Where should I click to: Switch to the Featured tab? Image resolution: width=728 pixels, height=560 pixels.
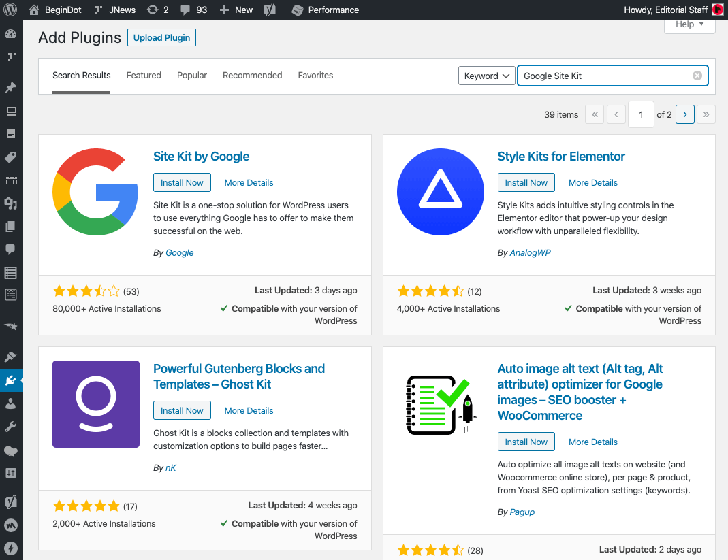[x=144, y=75]
